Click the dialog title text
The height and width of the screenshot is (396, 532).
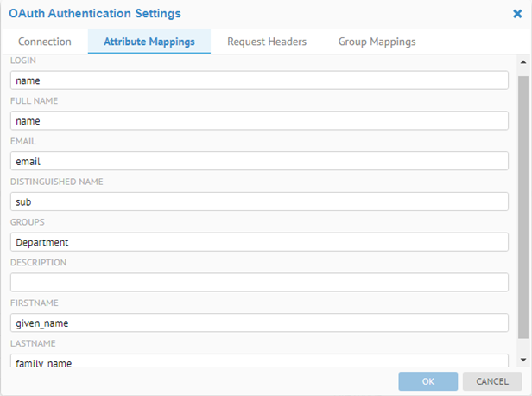tap(95, 14)
